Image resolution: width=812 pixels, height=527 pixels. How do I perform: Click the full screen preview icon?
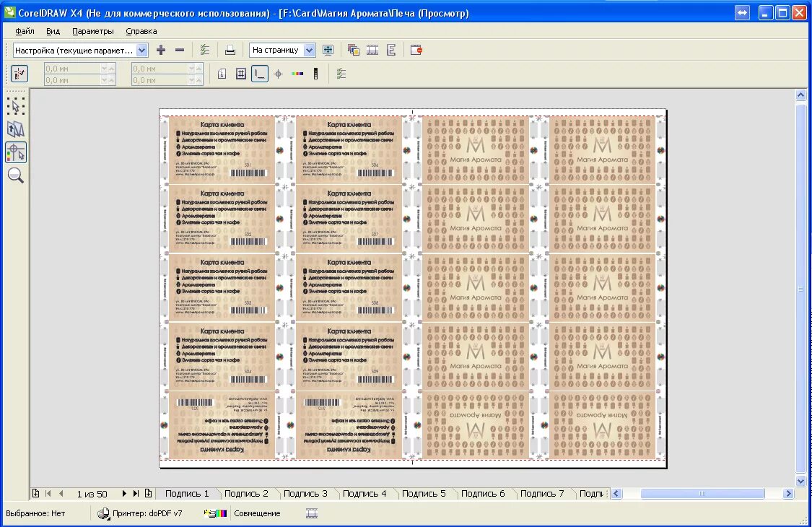pyautogui.click(x=328, y=50)
